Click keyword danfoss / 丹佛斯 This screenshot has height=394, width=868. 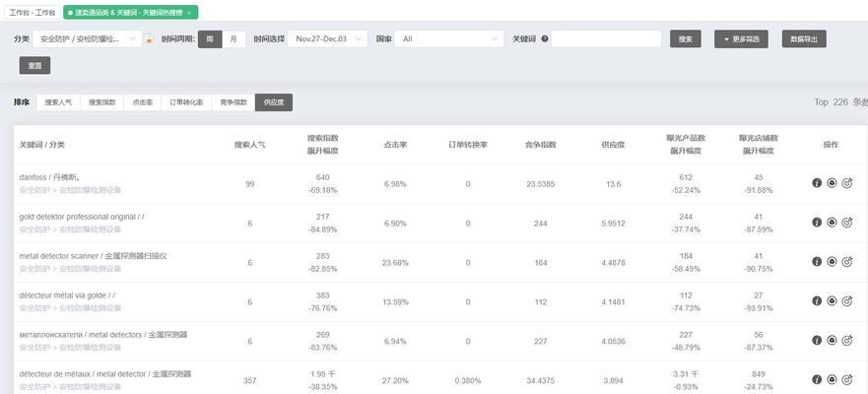(50, 177)
